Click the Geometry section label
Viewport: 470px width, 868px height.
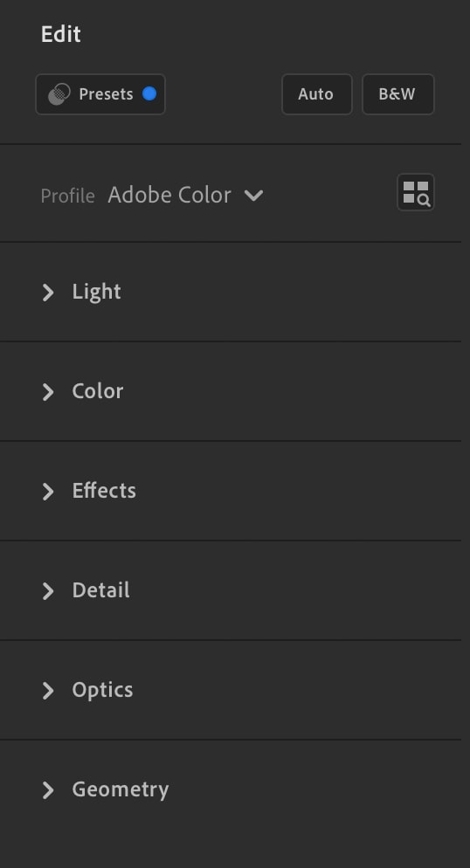coord(121,790)
